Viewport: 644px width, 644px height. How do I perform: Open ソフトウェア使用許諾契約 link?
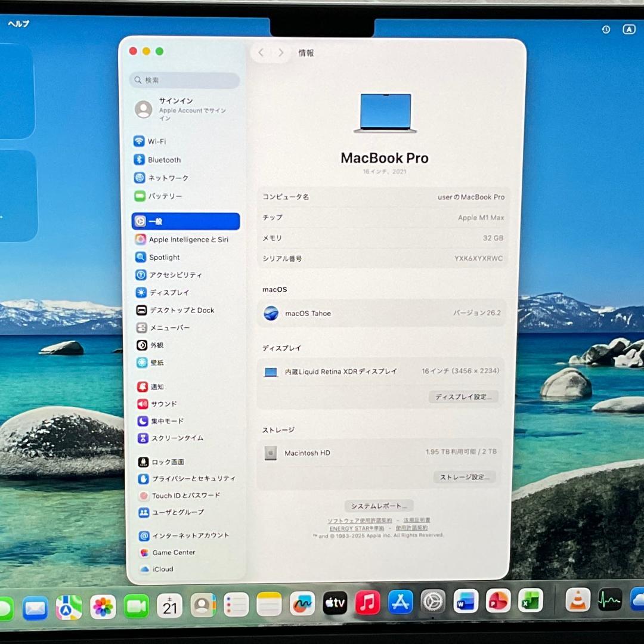(360, 521)
